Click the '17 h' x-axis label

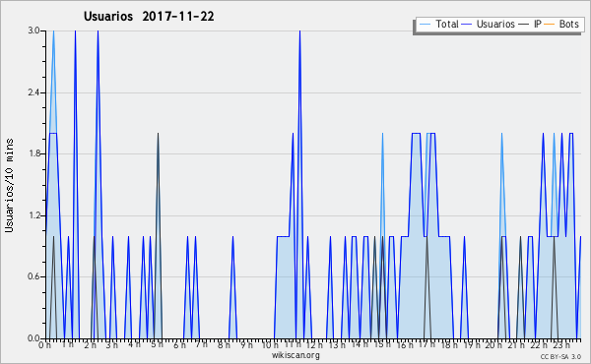coord(427,344)
